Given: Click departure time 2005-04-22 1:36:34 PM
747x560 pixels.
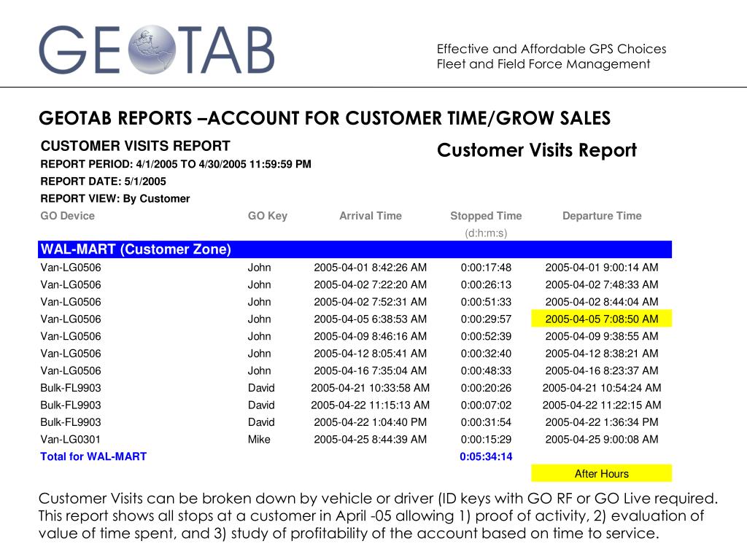Looking at the screenshot, I should click(602, 422).
